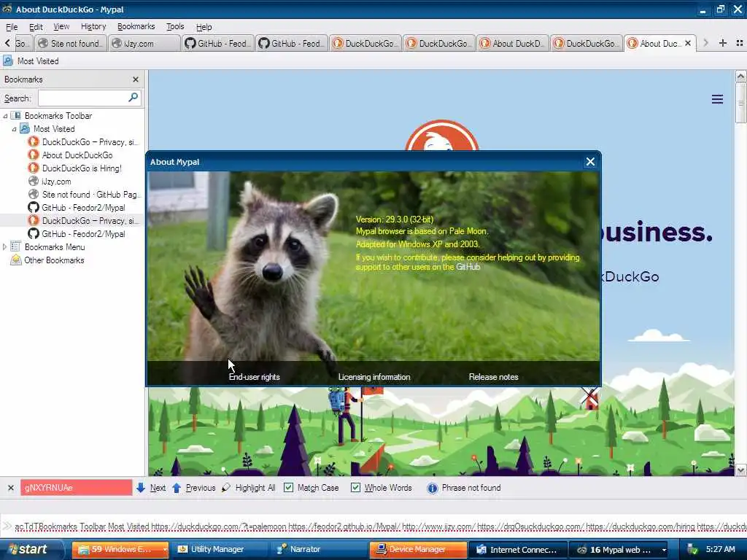747x560 pixels.
Task: Toggle Highlight All in find bar
Action: click(249, 488)
